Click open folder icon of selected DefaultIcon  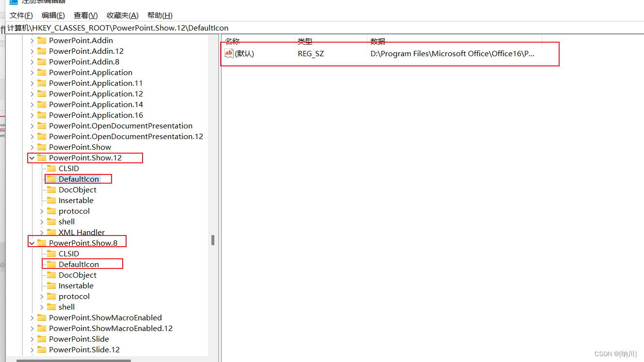(51, 179)
